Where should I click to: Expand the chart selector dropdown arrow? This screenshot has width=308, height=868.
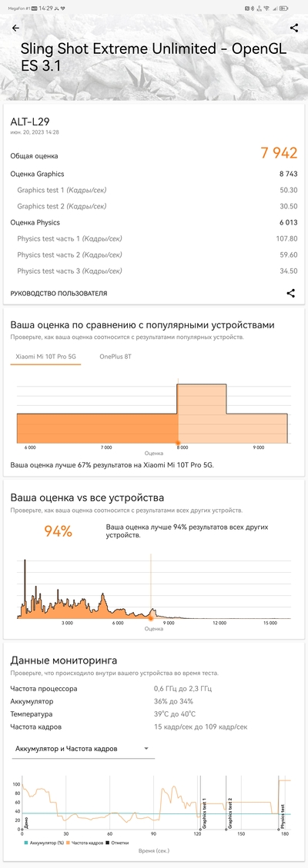146,748
